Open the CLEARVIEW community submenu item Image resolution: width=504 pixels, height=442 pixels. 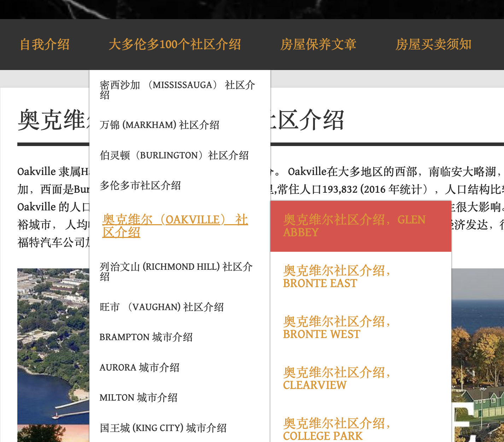click(x=336, y=379)
